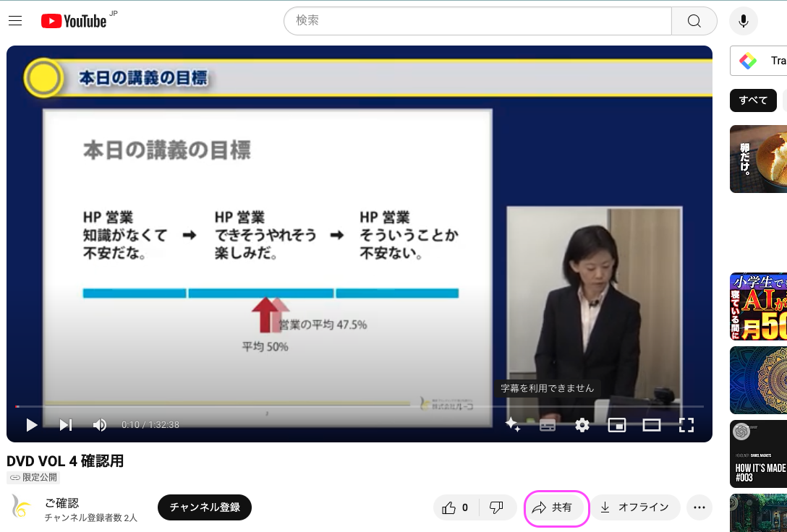Subscribe via the チャンネル登録 button

pos(205,507)
